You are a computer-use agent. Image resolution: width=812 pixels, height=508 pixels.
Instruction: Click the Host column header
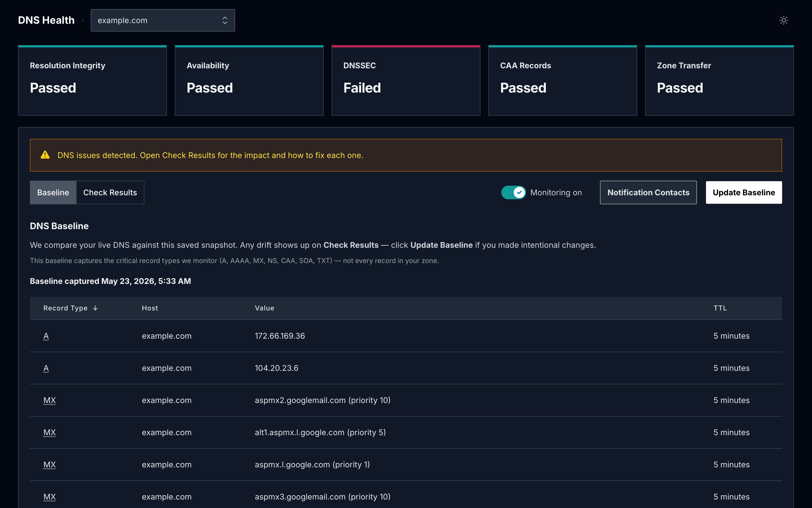point(150,308)
